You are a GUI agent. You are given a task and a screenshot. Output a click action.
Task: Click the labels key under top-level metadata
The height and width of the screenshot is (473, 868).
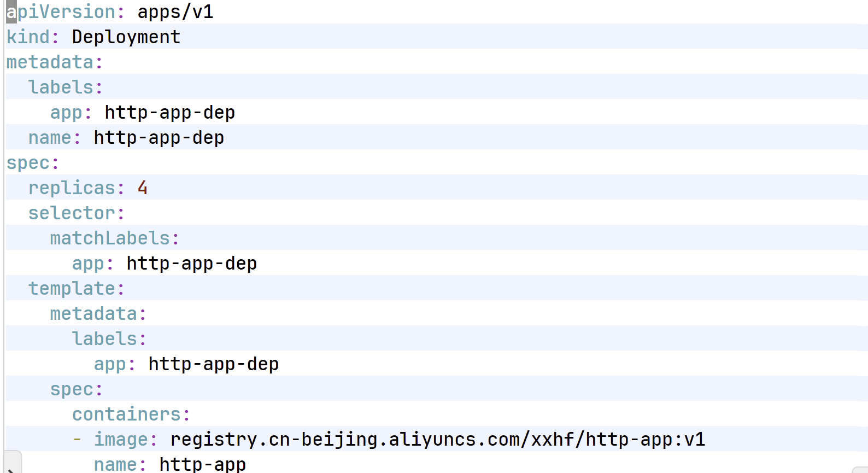point(61,87)
